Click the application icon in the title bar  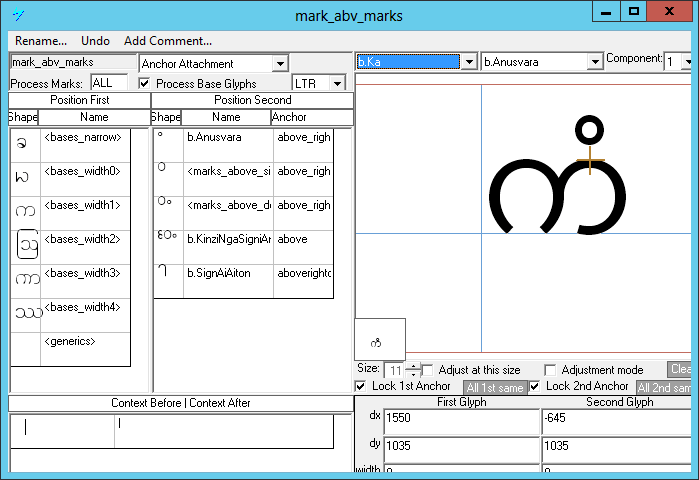[18, 15]
